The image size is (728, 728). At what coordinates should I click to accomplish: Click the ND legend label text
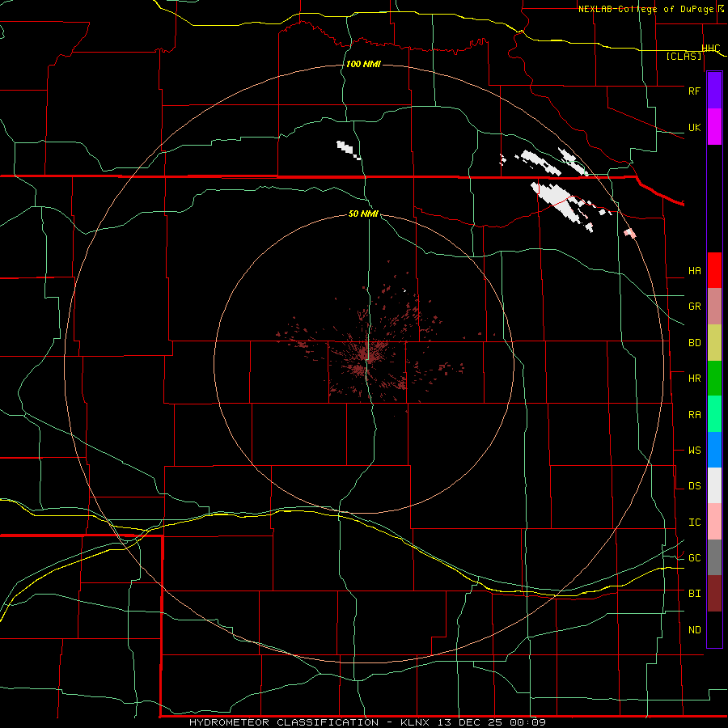pos(694,630)
